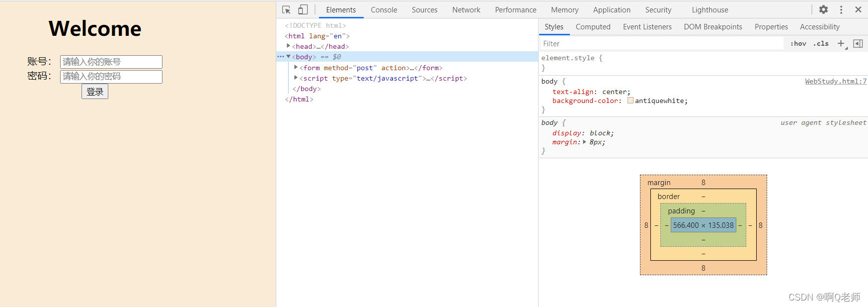Viewport: 868px width, 307px height.
Task: Click the styles Filter input
Action: [662, 44]
